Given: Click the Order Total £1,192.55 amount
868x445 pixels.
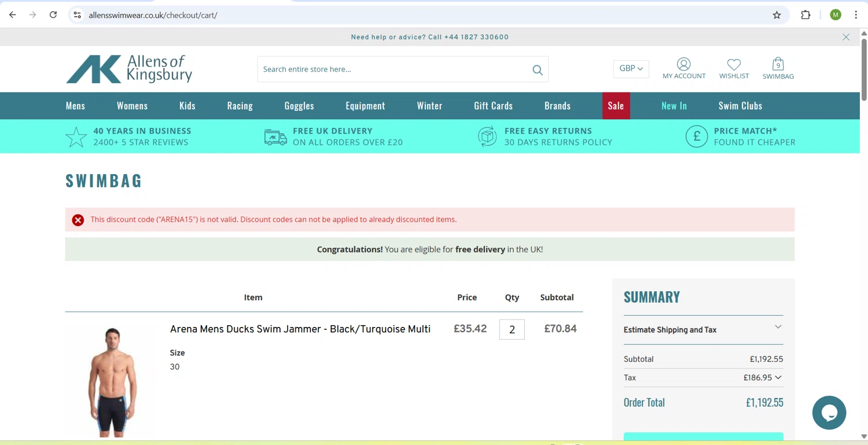Looking at the screenshot, I should [764, 402].
